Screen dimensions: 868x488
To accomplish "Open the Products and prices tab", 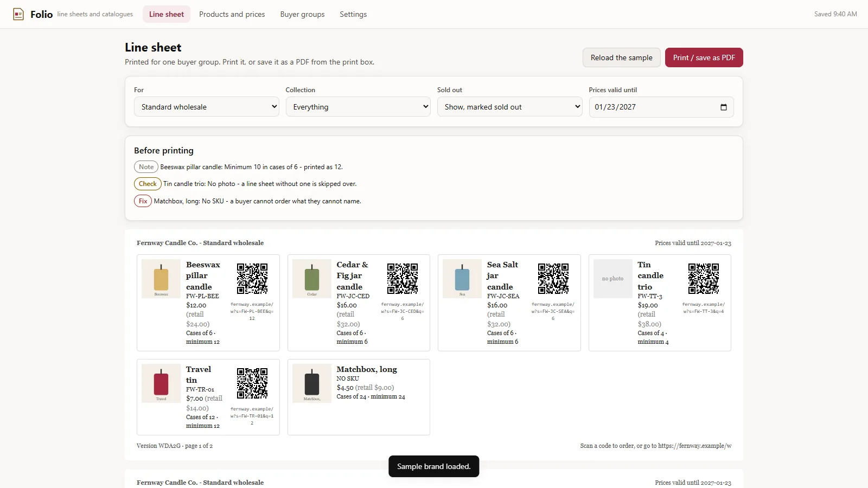I will click(x=232, y=14).
